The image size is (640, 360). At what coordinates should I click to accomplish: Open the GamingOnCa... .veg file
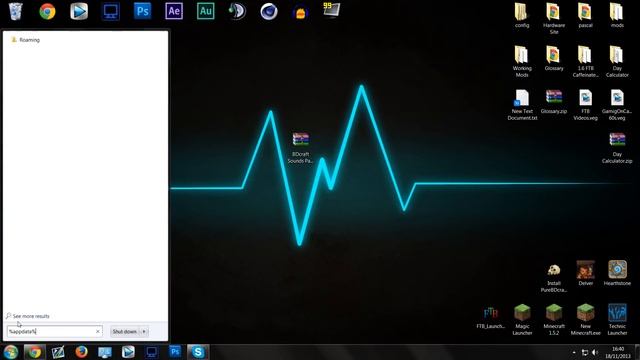pyautogui.click(x=617, y=105)
